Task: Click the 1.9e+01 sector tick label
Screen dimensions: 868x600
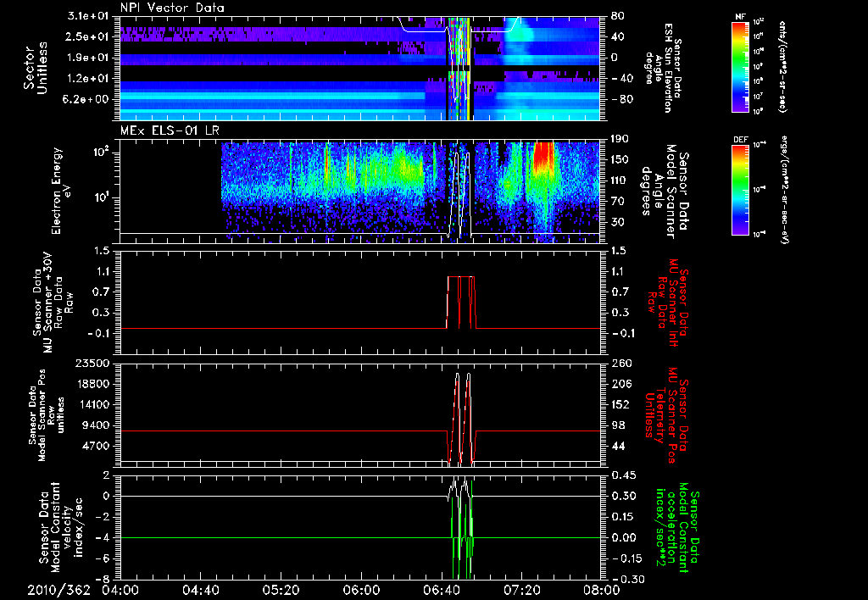Action: pyautogui.click(x=90, y=58)
